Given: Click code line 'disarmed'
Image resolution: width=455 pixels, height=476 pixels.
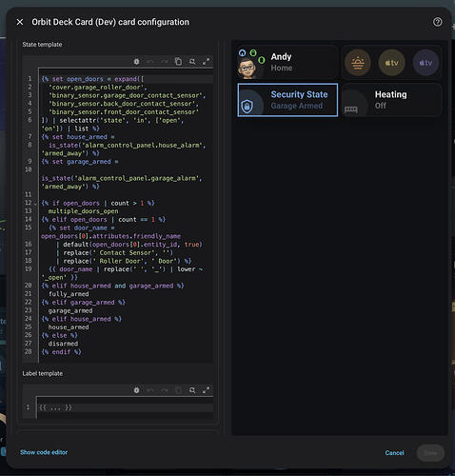Looking at the screenshot, I should coord(63,344).
